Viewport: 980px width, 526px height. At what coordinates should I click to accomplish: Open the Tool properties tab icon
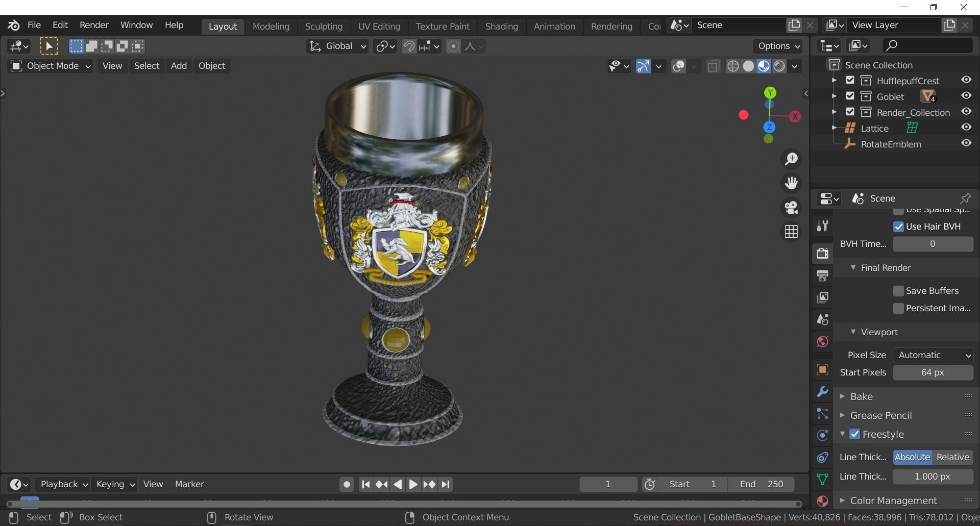pyautogui.click(x=822, y=226)
